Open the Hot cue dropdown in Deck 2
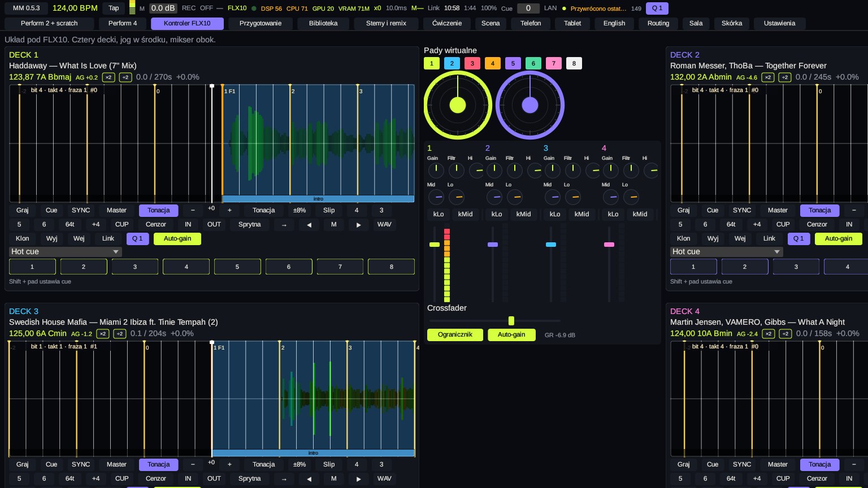Image resolution: width=868 pixels, height=488 pixels. tap(727, 252)
